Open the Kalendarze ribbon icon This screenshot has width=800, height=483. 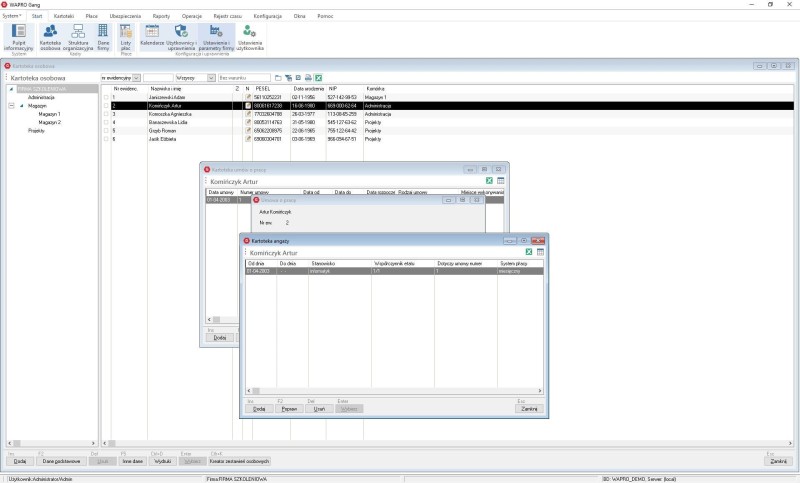[152, 37]
